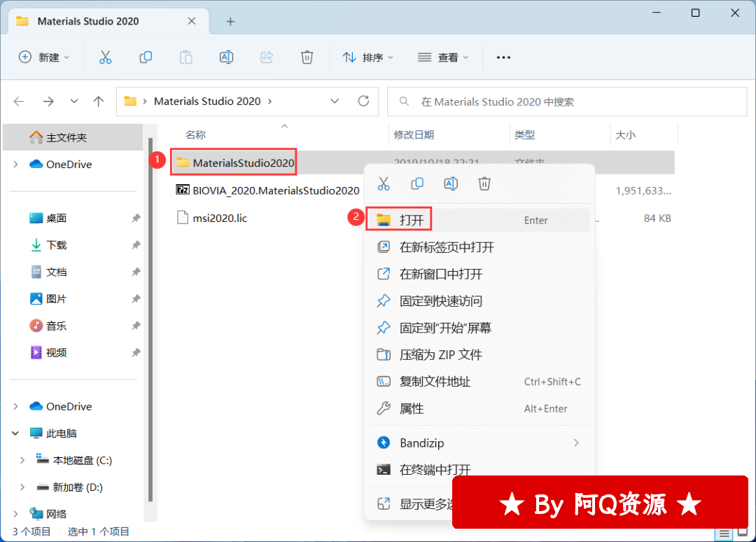
Task: Select 打开 in the context menu
Action: click(x=412, y=220)
